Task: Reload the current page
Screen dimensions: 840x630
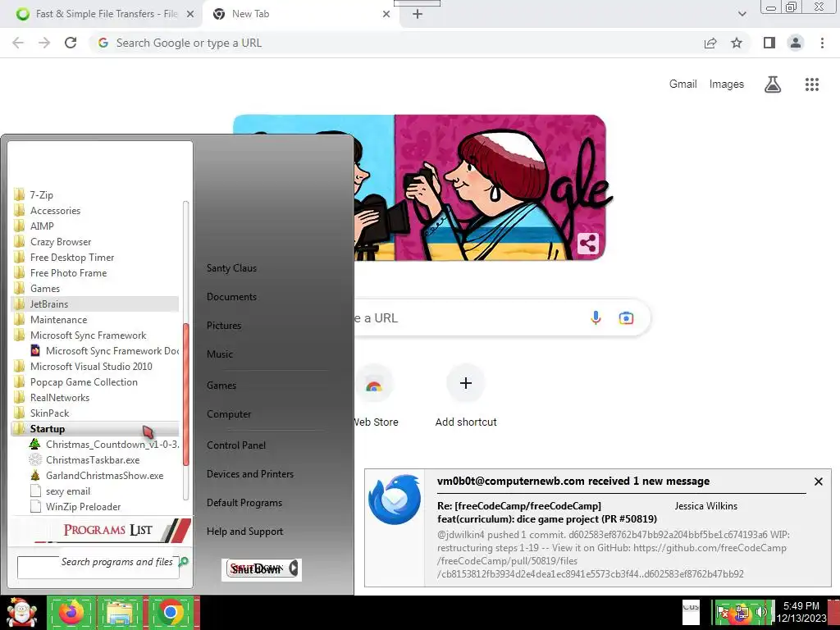Action: click(x=71, y=43)
